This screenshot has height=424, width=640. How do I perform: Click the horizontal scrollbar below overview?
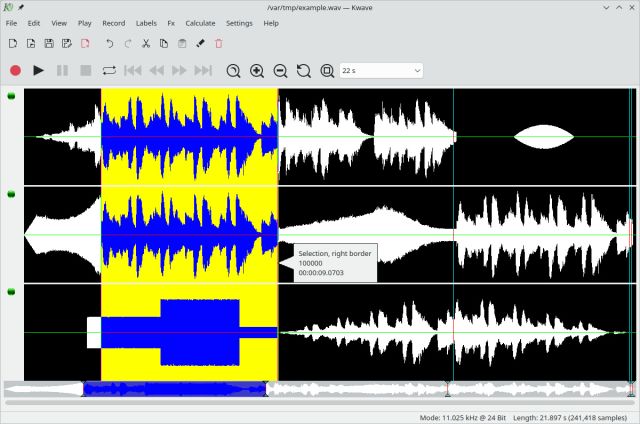pos(320,403)
